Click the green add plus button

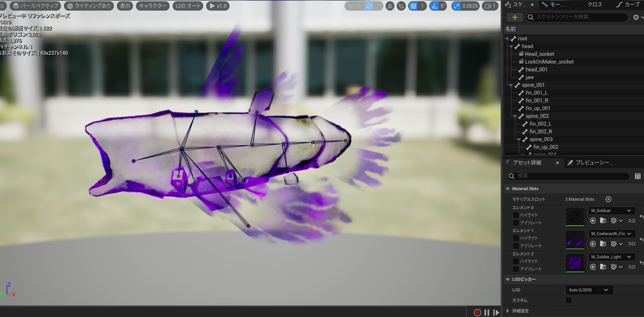click(x=515, y=17)
